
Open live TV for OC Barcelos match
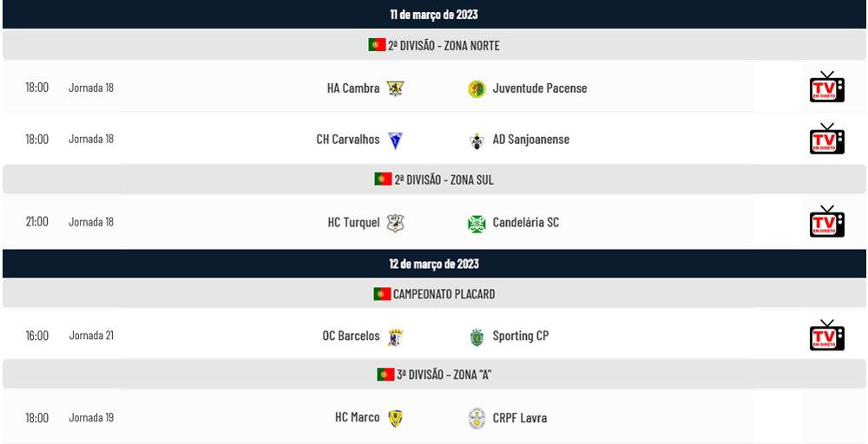click(827, 335)
